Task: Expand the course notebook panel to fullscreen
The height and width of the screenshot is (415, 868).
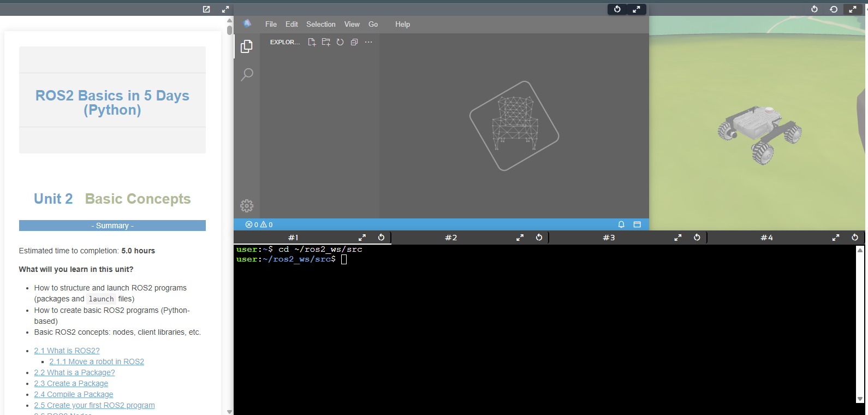Action: pos(225,9)
